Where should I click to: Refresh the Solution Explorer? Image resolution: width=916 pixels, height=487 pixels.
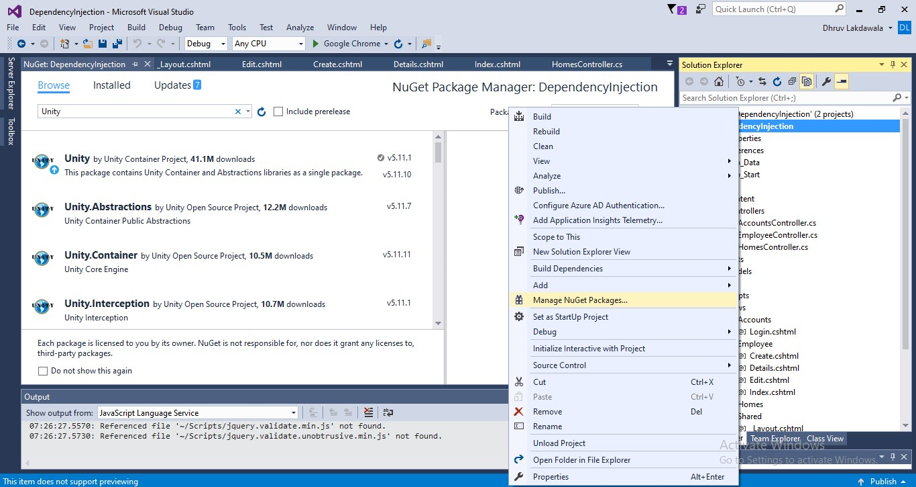coord(777,81)
